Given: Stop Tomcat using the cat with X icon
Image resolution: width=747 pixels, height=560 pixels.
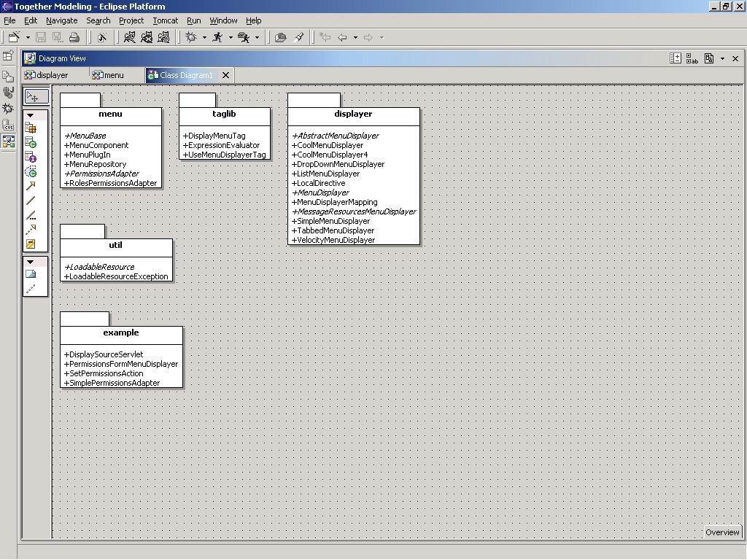Looking at the screenshot, I should pos(147,37).
